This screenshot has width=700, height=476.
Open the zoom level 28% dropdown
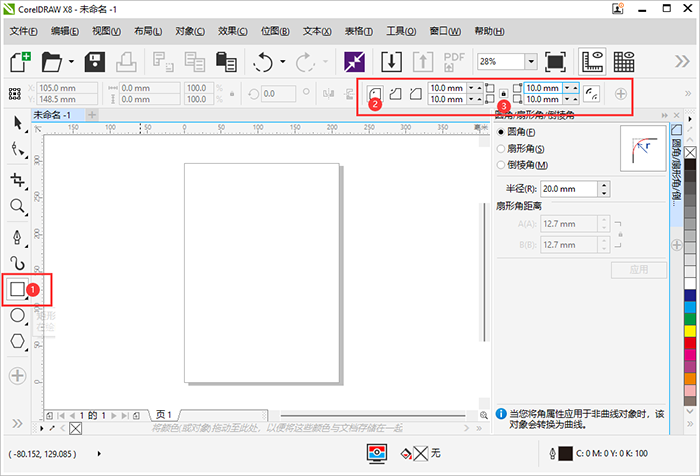click(530, 62)
